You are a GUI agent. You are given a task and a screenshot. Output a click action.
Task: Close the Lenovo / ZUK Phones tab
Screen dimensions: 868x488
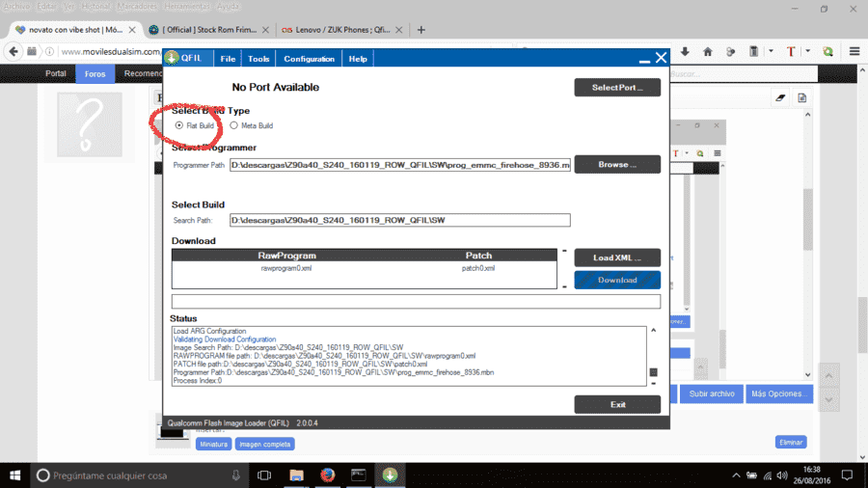coord(399,30)
